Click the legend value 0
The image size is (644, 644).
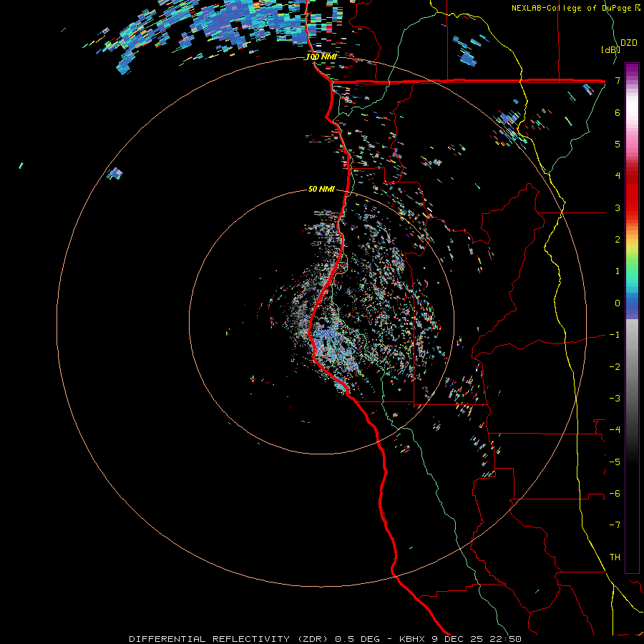[x=618, y=303]
